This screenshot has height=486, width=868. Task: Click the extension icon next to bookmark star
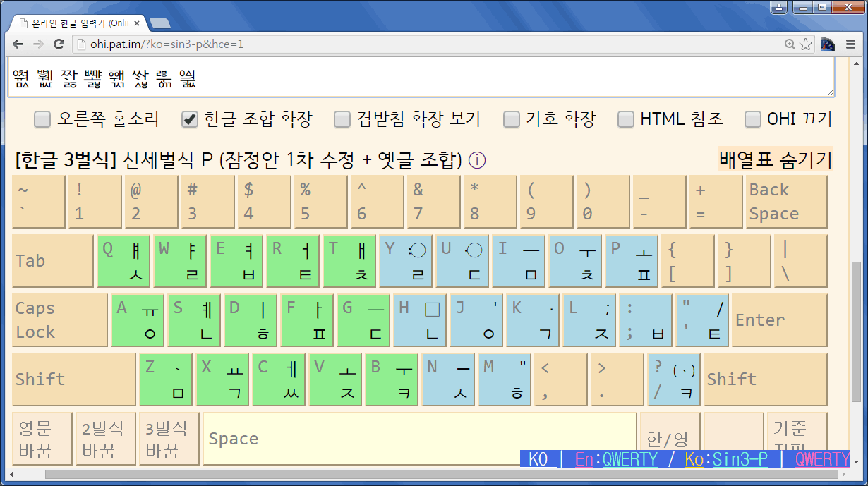pos(828,44)
